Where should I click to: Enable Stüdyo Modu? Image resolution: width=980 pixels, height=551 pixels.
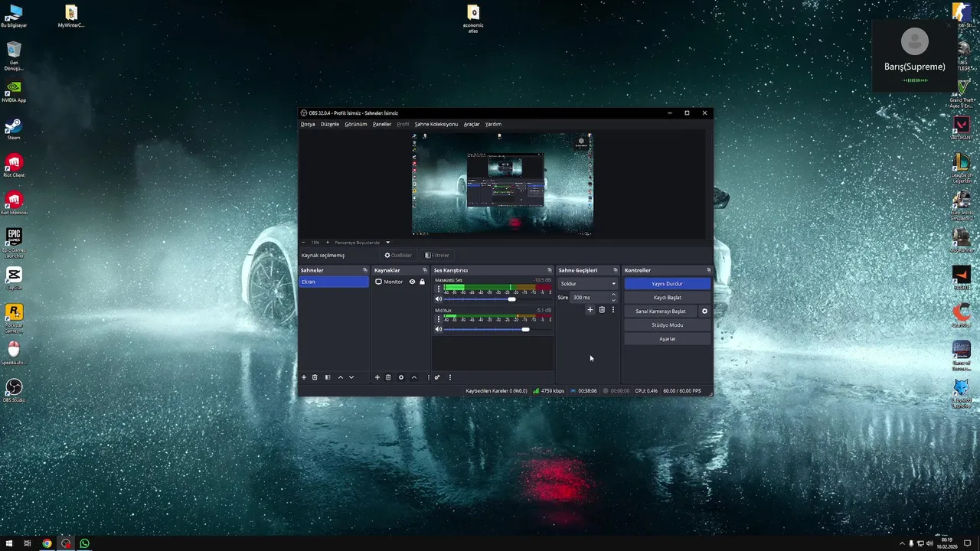[668, 325]
